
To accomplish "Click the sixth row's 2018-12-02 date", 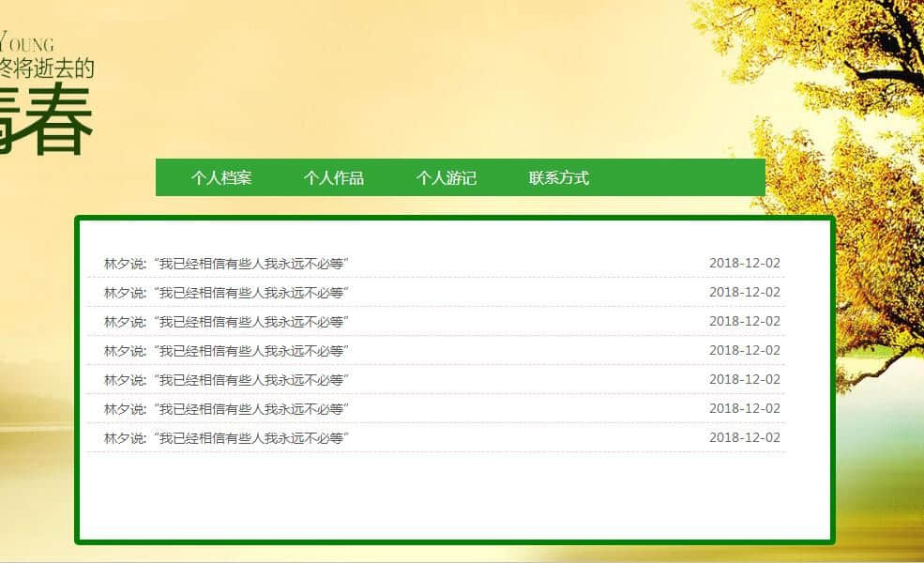I will click(x=744, y=408).
